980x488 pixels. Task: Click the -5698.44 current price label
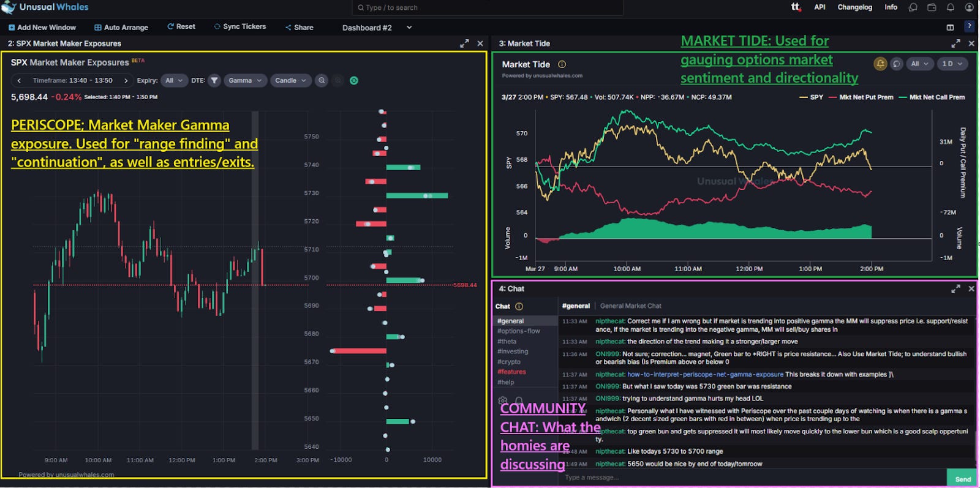pyautogui.click(x=465, y=285)
